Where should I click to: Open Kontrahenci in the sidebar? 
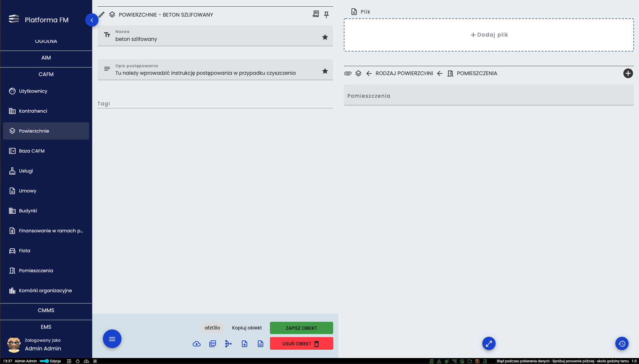coord(46,111)
